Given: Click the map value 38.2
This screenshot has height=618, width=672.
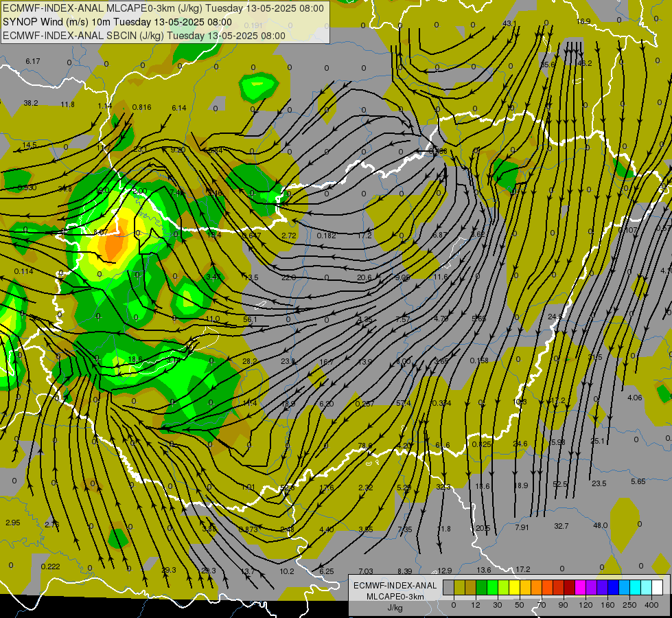Looking at the screenshot, I should [x=31, y=104].
